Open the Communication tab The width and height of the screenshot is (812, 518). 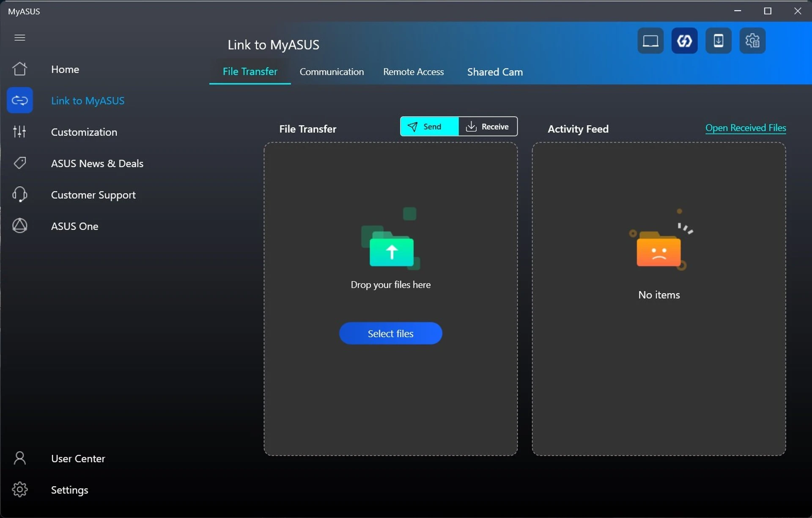click(x=332, y=72)
